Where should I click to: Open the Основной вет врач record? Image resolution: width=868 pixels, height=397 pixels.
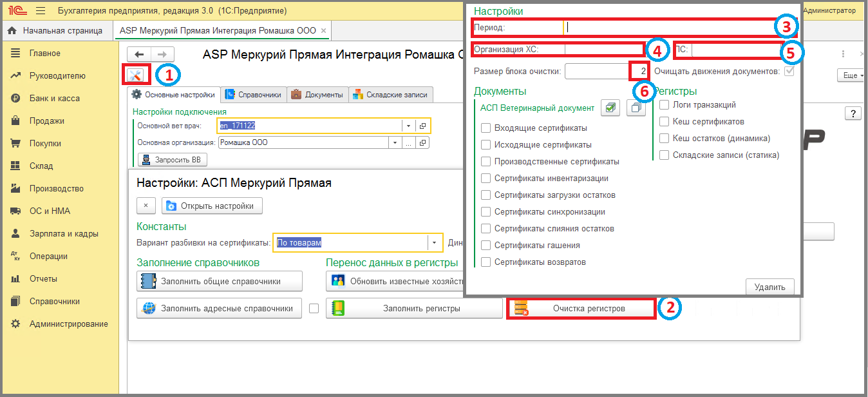(423, 126)
